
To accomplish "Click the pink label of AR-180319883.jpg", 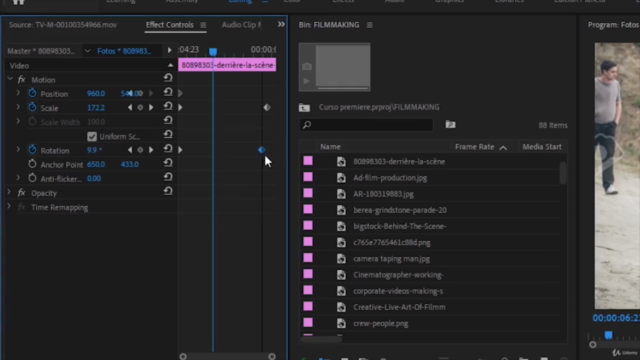I will tap(308, 193).
